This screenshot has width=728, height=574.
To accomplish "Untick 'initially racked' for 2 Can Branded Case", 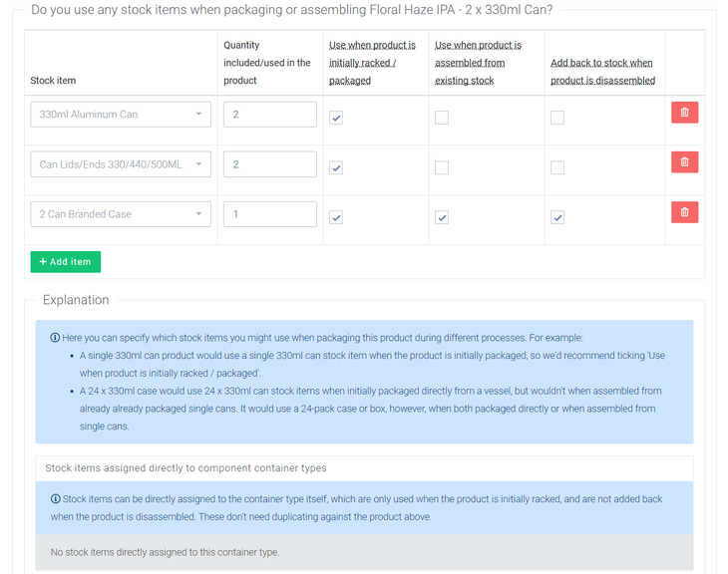I will [x=336, y=217].
